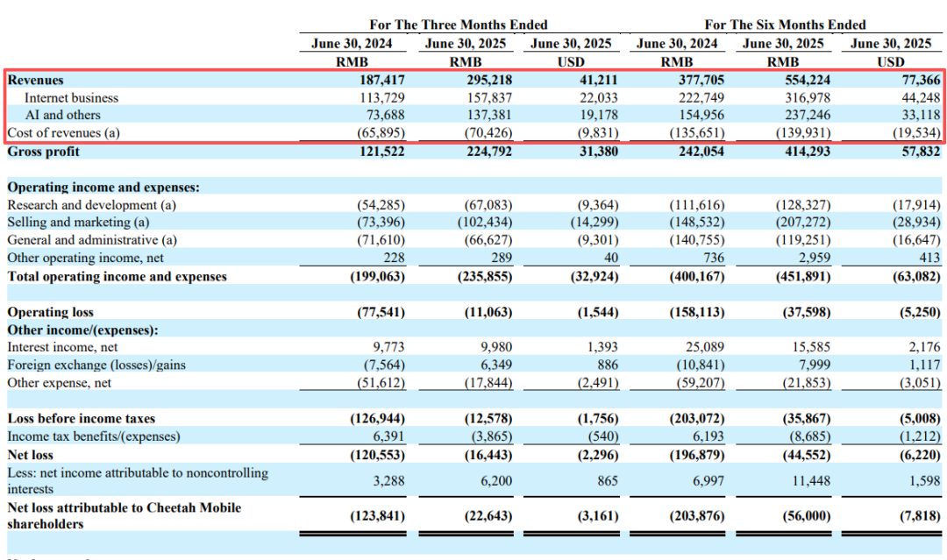Click the Total operating income and expenses label
This screenshot has width=947, height=560.
117,277
